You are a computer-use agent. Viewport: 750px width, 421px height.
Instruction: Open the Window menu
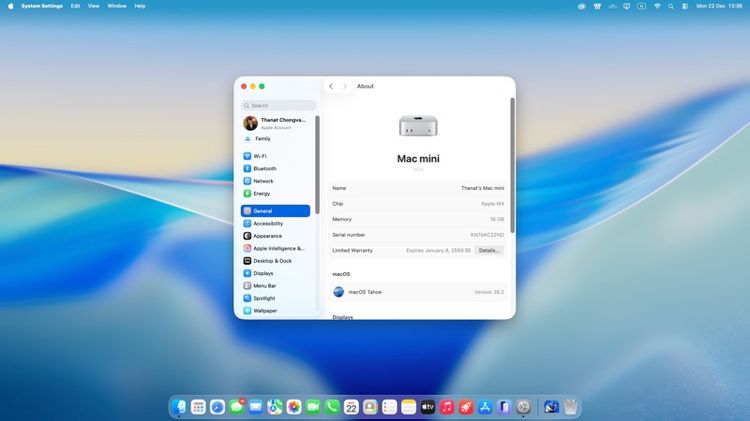117,6
